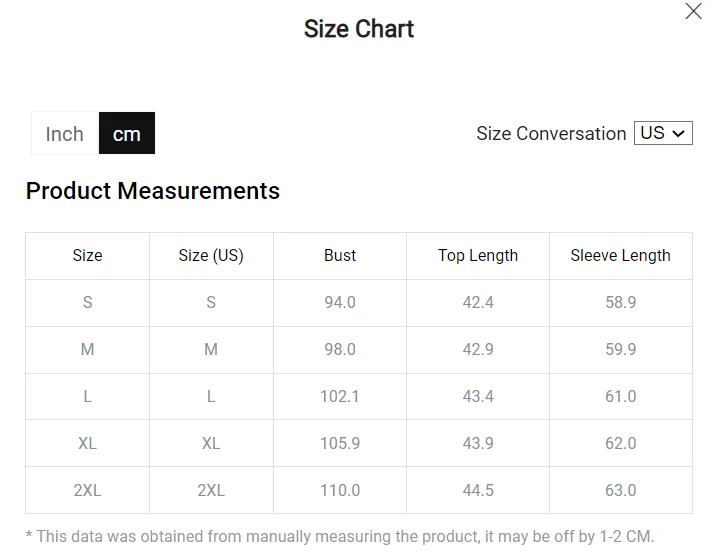
Task: Click the Product Measurements heading
Action: 152,191
